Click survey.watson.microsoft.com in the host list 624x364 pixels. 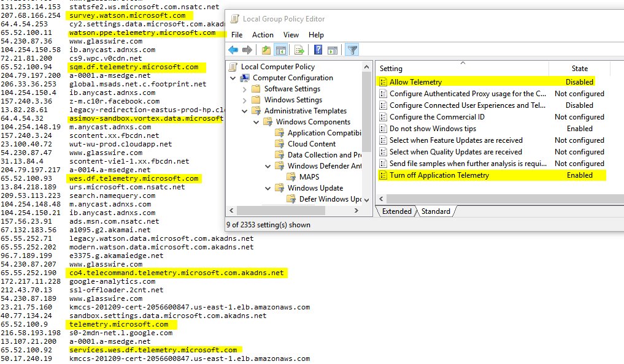(x=128, y=15)
